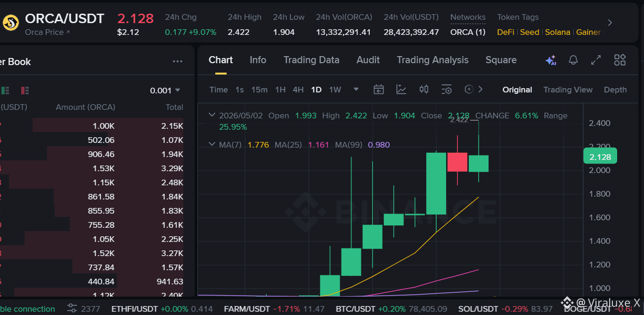Open the Order Book three-dot menu
Screen dimensions: 644x315
[x=178, y=61]
